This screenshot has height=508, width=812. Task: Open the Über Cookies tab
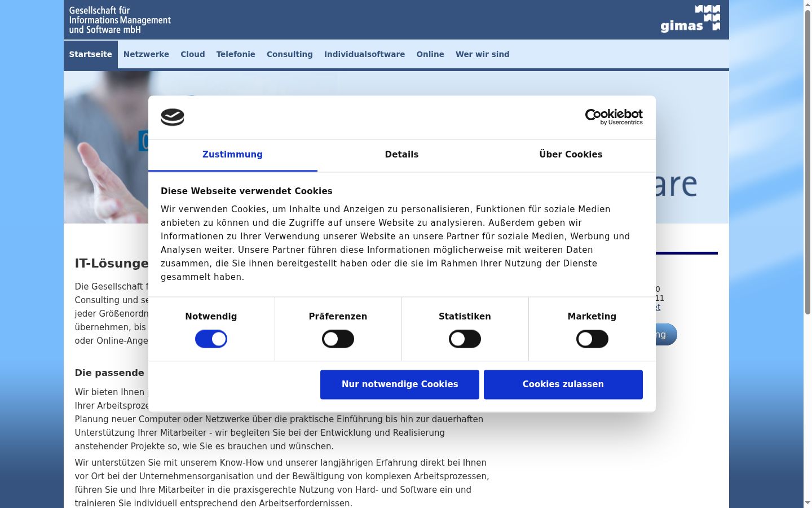(571, 155)
